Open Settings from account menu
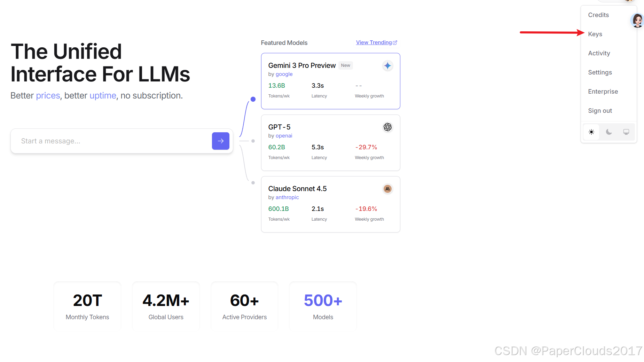The width and height of the screenshot is (644, 362). (600, 72)
